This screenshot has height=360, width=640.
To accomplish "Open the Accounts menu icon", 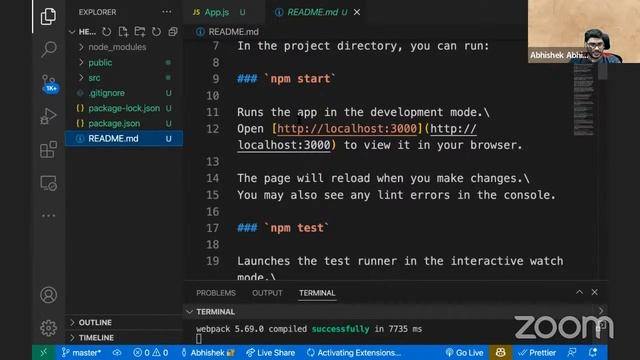I will tap(48, 295).
